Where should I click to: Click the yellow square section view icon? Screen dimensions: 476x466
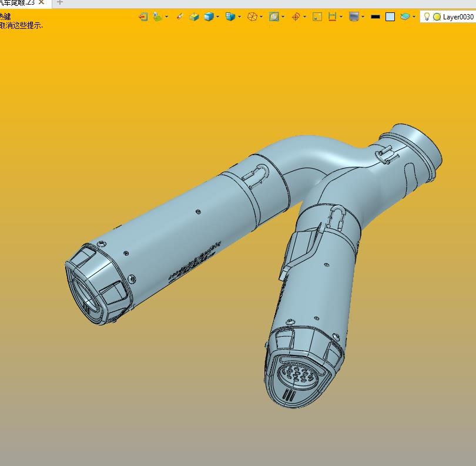coord(317,16)
